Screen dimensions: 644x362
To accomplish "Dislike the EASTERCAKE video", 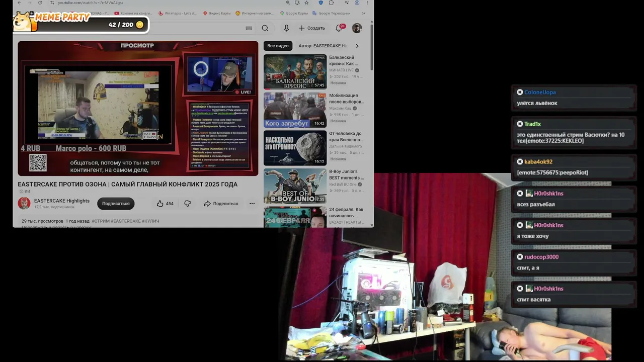I will click(187, 204).
